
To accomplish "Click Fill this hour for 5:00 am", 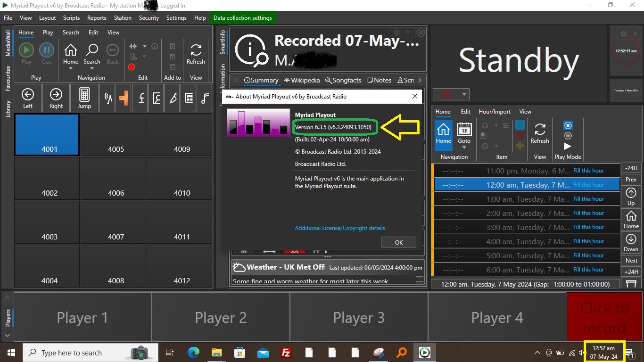I will (x=588, y=255).
